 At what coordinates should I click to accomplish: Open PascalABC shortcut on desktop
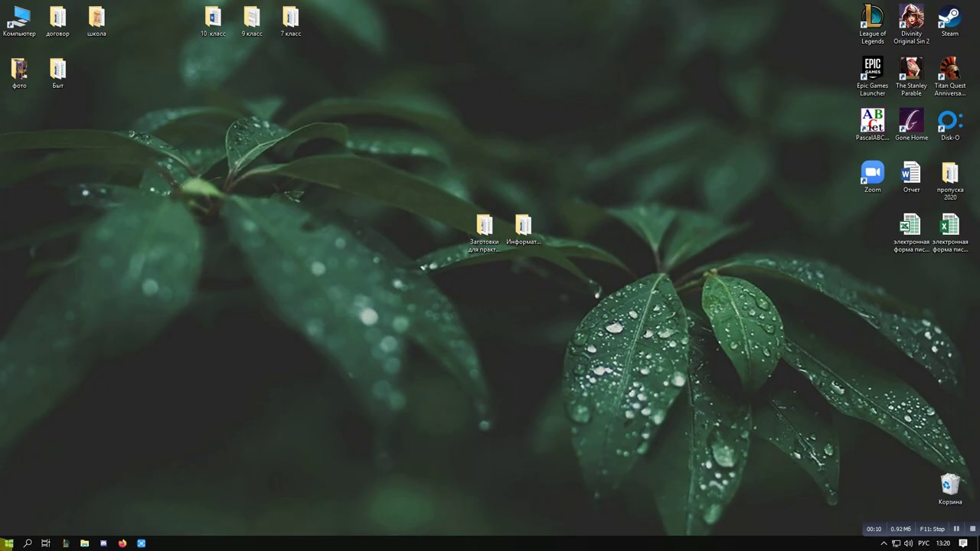(x=872, y=125)
